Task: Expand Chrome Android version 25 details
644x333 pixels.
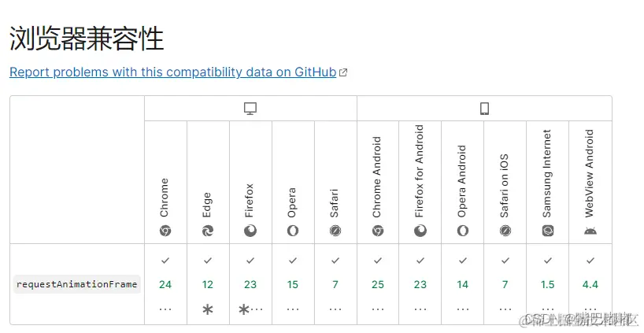Action: pos(377,284)
